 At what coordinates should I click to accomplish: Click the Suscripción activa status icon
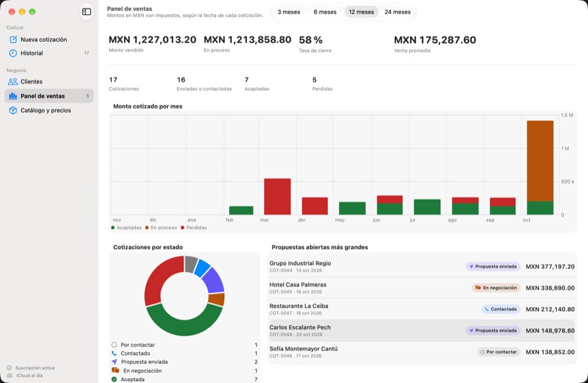9,368
